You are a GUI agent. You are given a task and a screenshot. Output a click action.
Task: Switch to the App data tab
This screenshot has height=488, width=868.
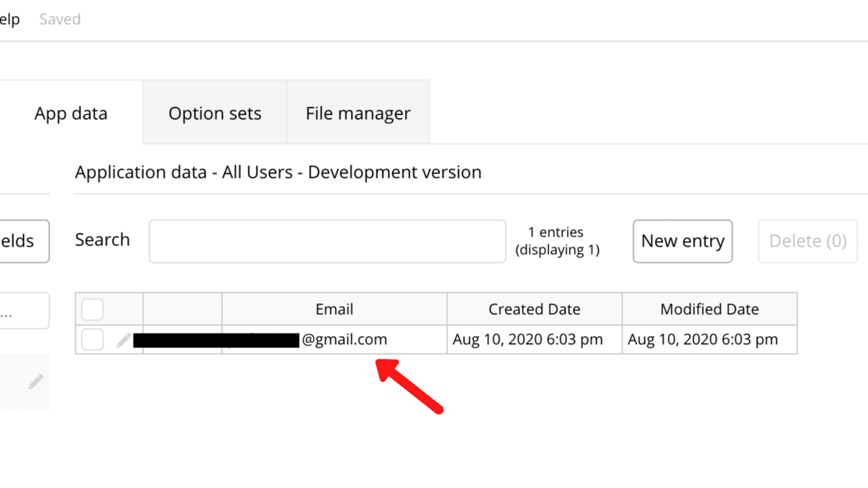pos(71,114)
